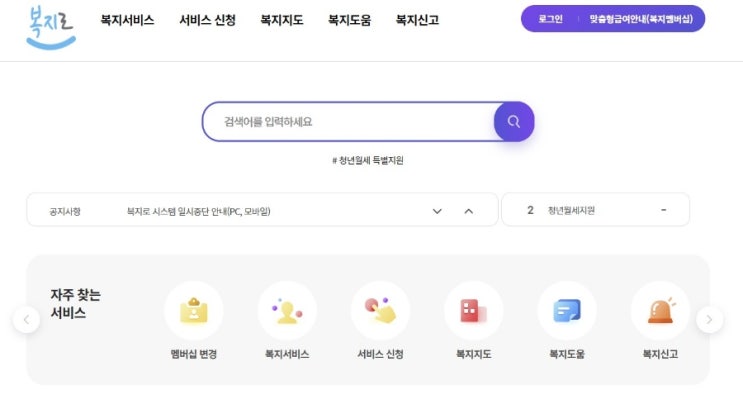Click the 자주 찾는 서비스 heading

click(76, 304)
